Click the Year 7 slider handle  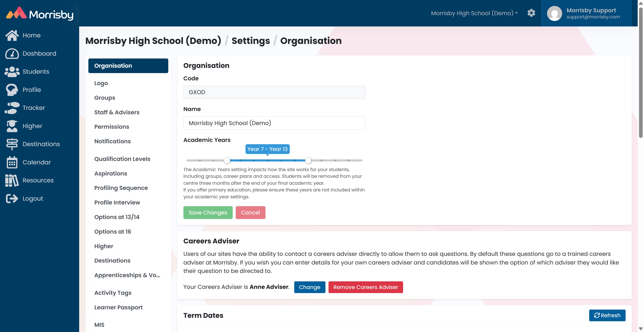point(227,160)
